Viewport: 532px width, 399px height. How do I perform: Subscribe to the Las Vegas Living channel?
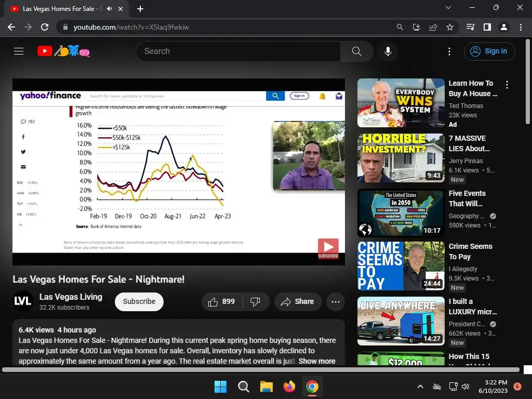tap(139, 301)
